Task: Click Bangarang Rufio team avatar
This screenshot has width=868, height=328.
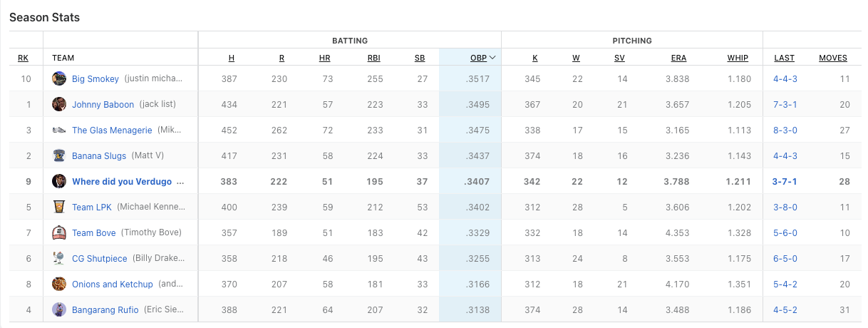Action: [59, 309]
